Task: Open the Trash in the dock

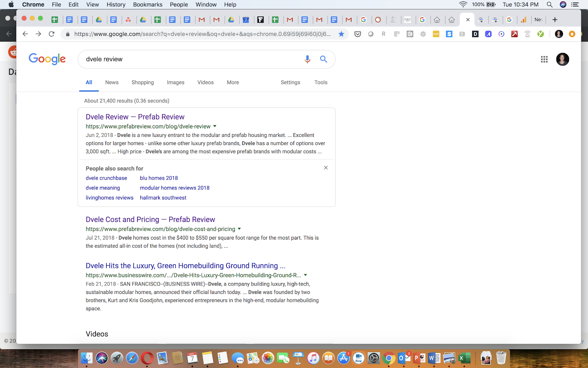Action: [501, 358]
